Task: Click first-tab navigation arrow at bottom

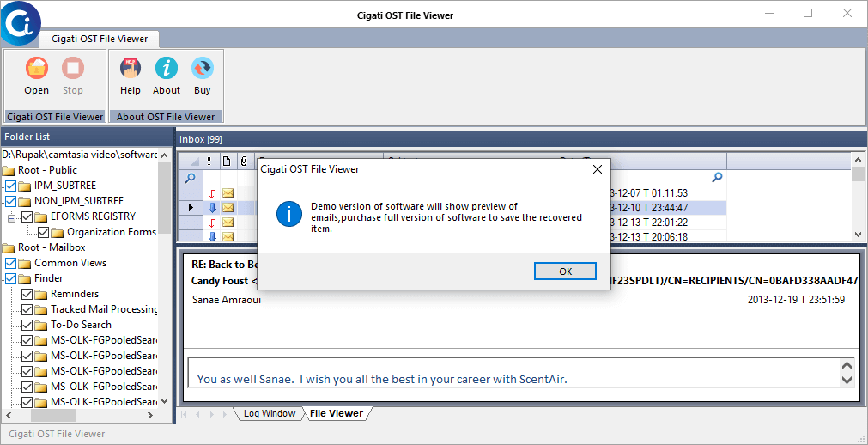Action: click(x=183, y=414)
